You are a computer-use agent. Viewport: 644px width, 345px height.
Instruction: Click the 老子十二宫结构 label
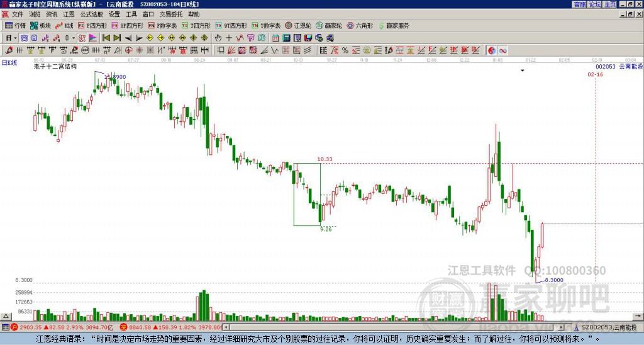[55, 66]
